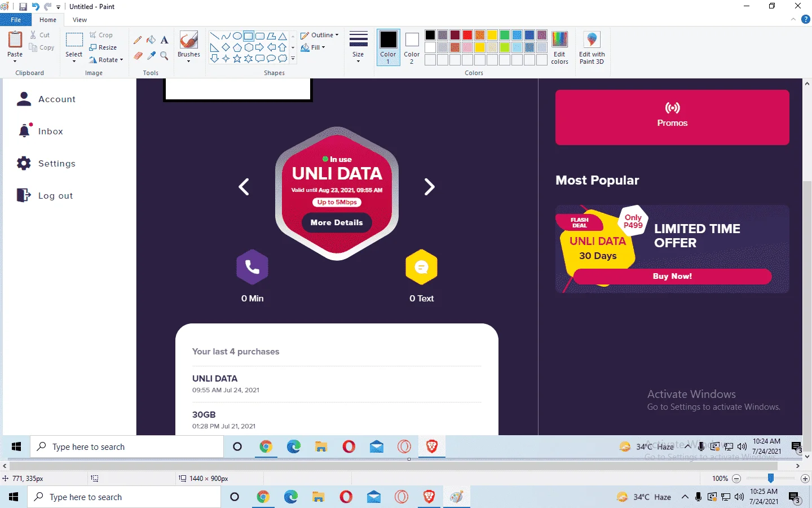Screen dimensions: 812x508
Task: Open the Resize dialog
Action: pos(103,47)
